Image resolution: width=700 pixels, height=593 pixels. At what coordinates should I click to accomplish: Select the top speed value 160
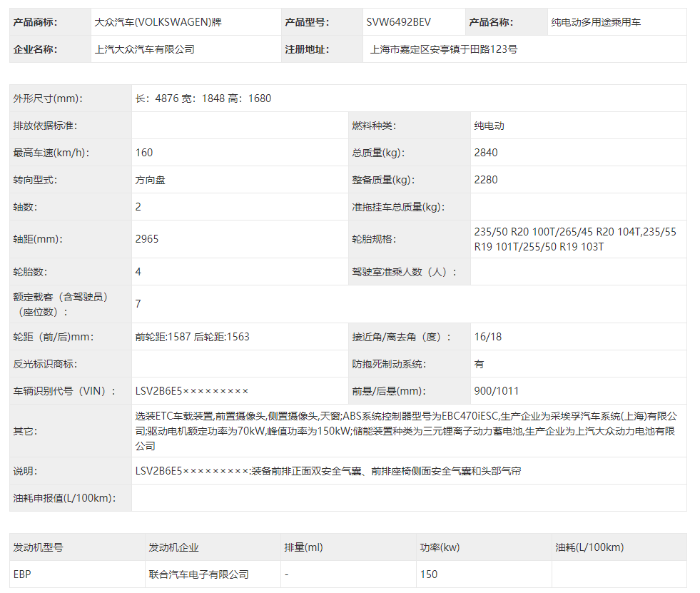click(x=144, y=153)
